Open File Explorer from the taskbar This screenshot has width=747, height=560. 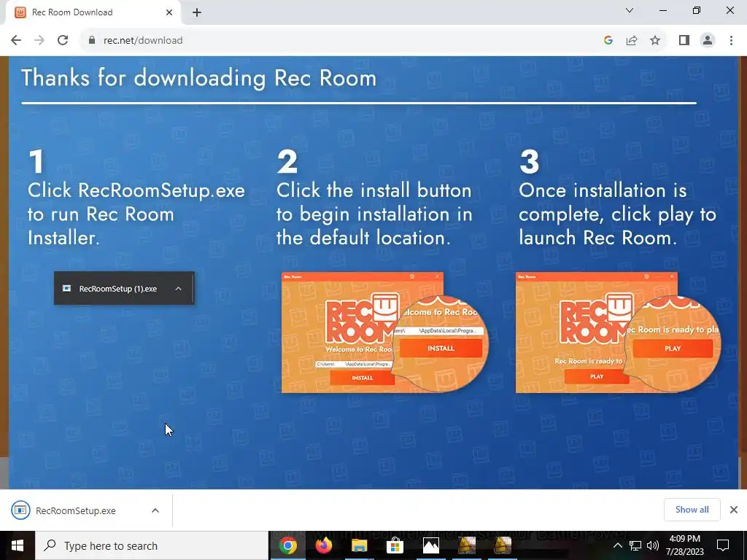(x=359, y=545)
